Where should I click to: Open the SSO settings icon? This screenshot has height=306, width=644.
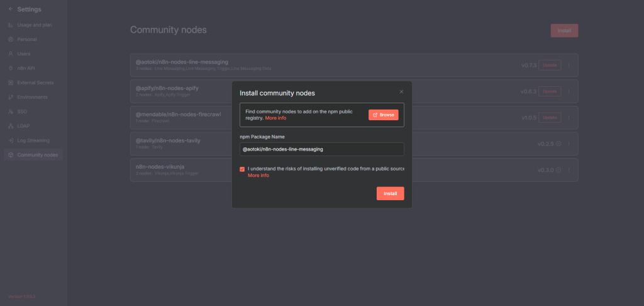point(11,111)
